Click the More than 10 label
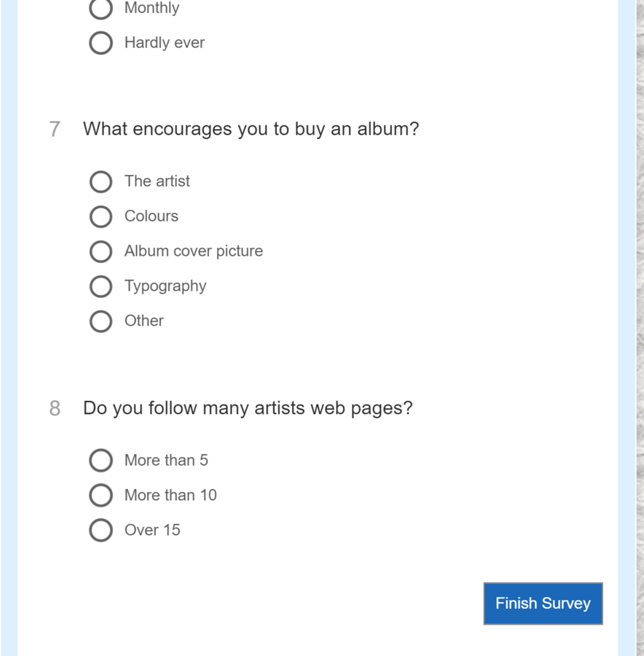 point(170,496)
